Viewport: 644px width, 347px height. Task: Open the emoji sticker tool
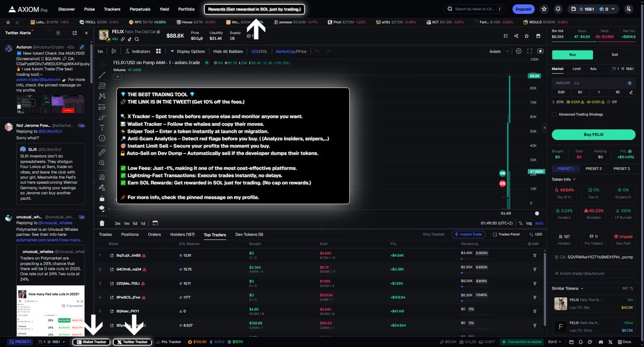tap(102, 138)
